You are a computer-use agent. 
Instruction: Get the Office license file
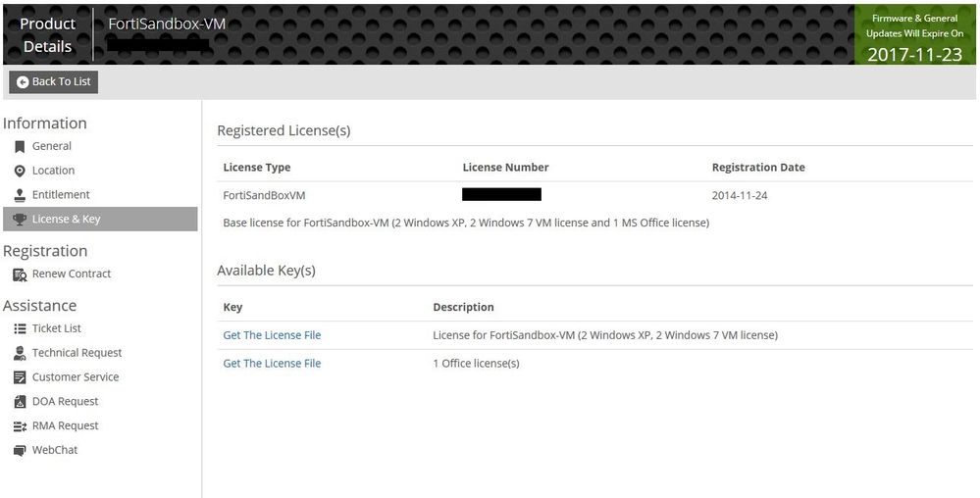[x=272, y=364]
